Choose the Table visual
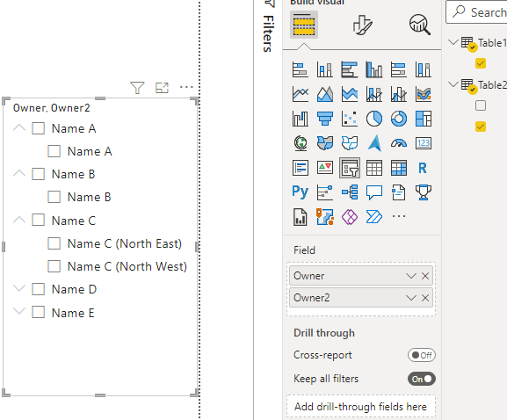507x420 pixels. (374, 168)
